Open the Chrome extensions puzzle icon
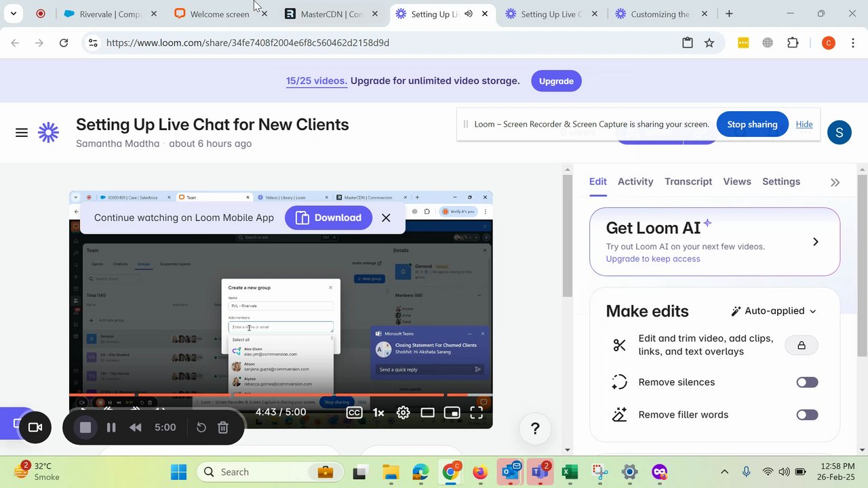 793,43
